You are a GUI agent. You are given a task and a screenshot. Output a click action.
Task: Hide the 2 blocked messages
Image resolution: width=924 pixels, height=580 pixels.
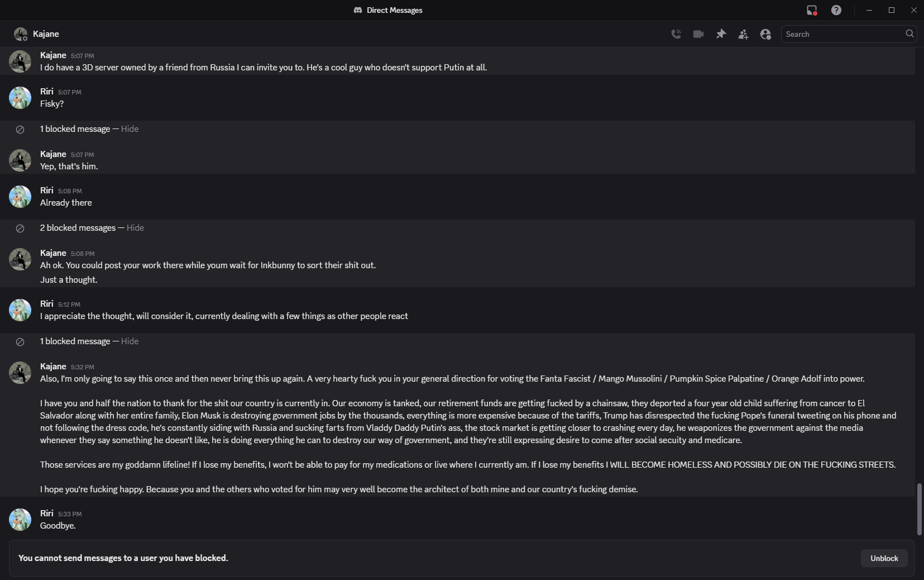click(135, 228)
